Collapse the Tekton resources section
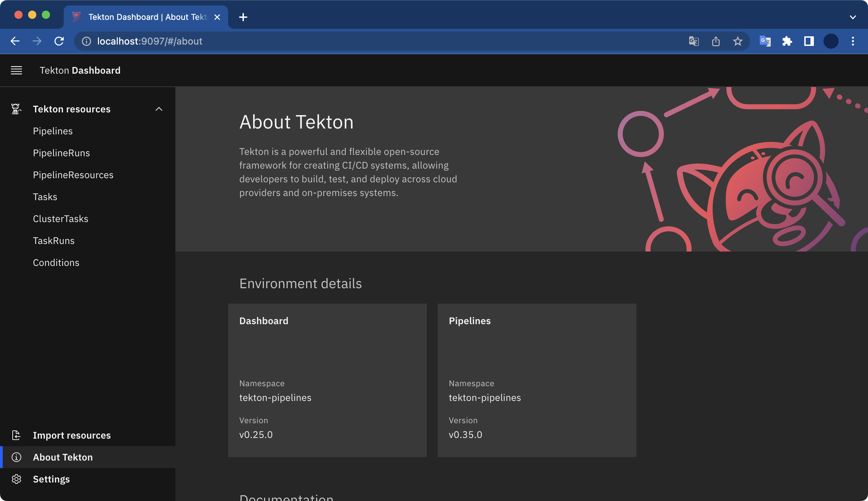Screen dimensions: 868x501 [159, 109]
